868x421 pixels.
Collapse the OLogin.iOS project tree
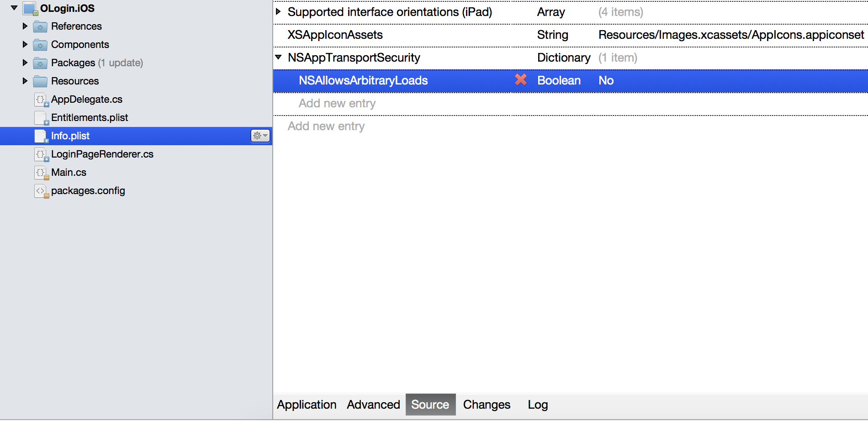pyautogui.click(x=14, y=8)
